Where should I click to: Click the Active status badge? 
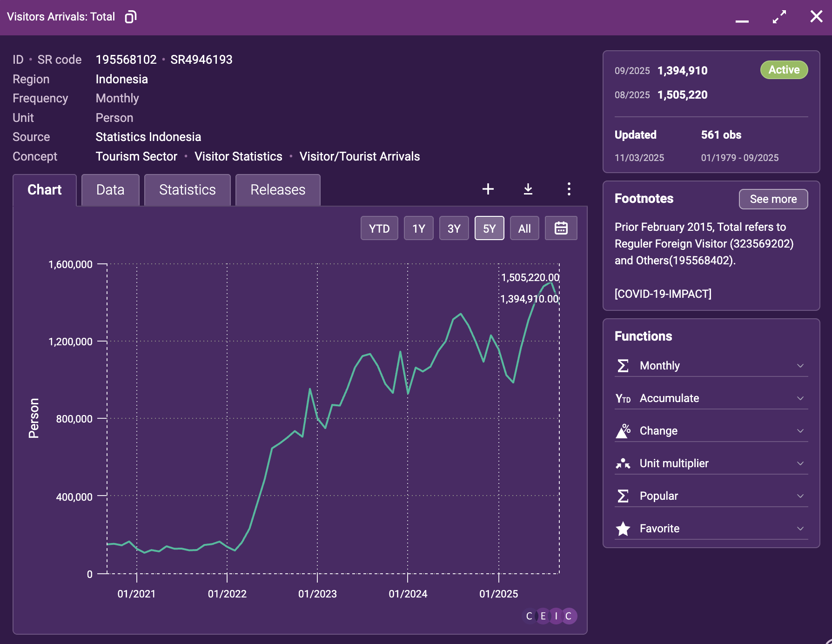[x=784, y=70]
